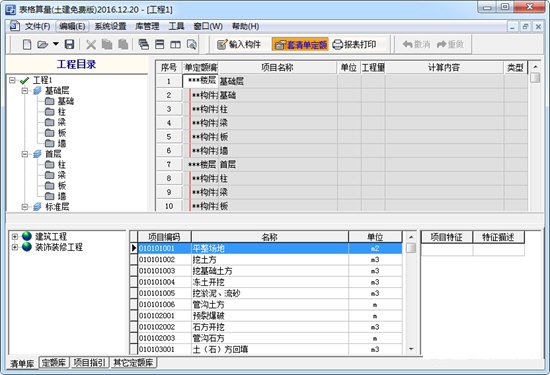This screenshot has width=550, height=375.
Task: Select row 010101002 挖土方
Action: (x=270, y=260)
